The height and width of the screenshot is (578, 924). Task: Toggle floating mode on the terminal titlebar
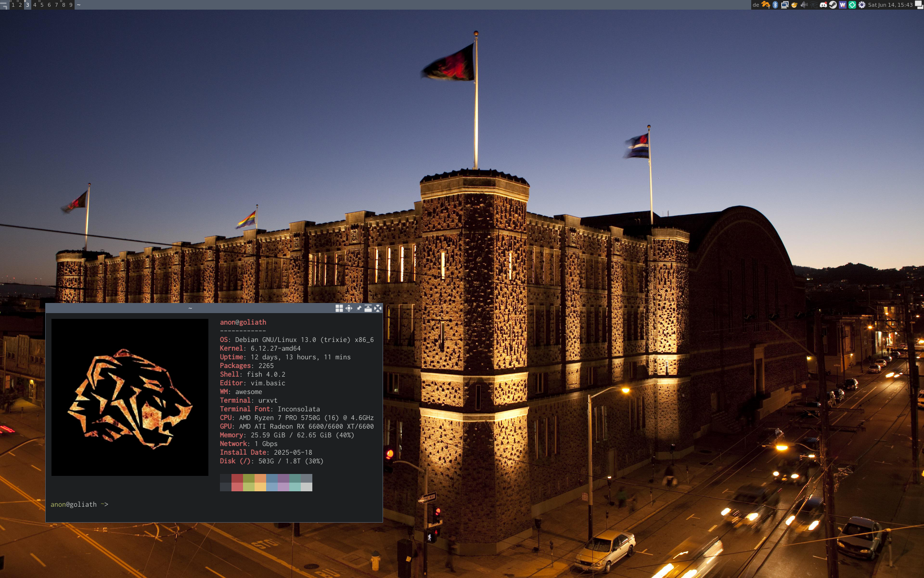coord(339,308)
